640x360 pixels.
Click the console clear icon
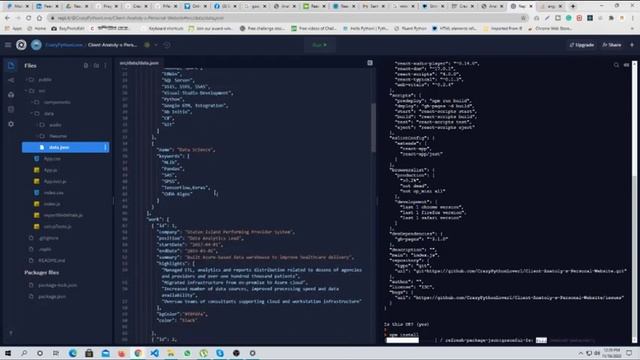pyautogui.click(x=627, y=65)
